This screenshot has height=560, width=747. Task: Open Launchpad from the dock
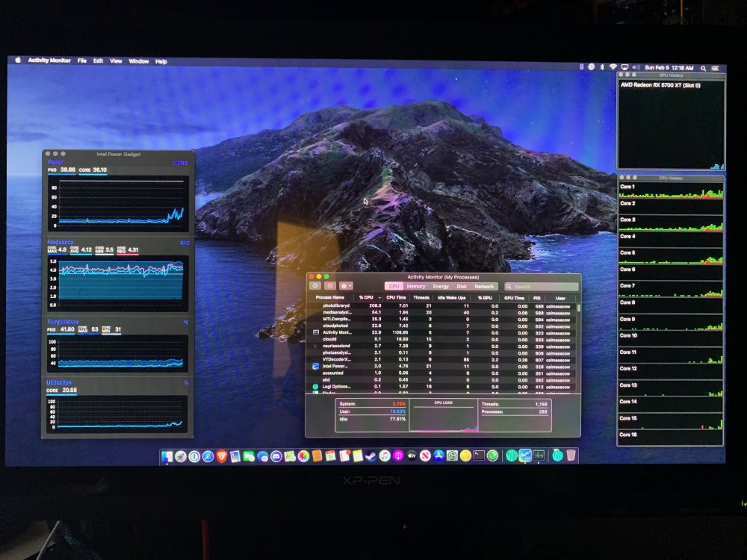click(x=181, y=456)
